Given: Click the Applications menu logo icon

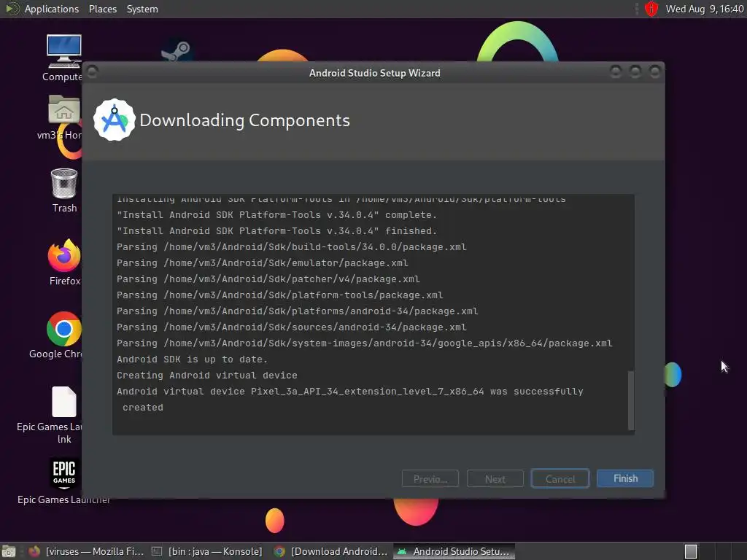Looking at the screenshot, I should 12,9.
